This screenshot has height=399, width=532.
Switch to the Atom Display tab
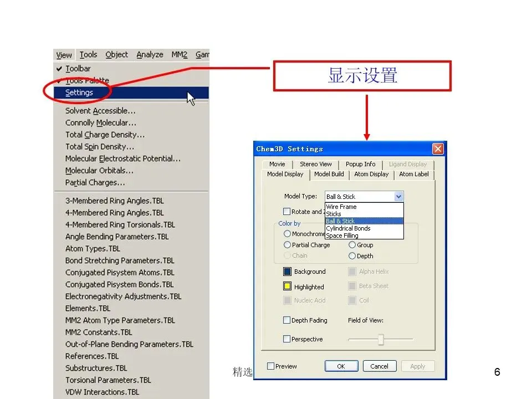tap(371, 174)
